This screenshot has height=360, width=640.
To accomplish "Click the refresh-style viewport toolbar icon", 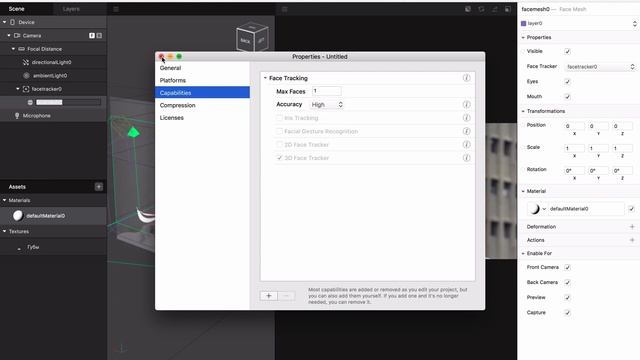I will 481,9.
